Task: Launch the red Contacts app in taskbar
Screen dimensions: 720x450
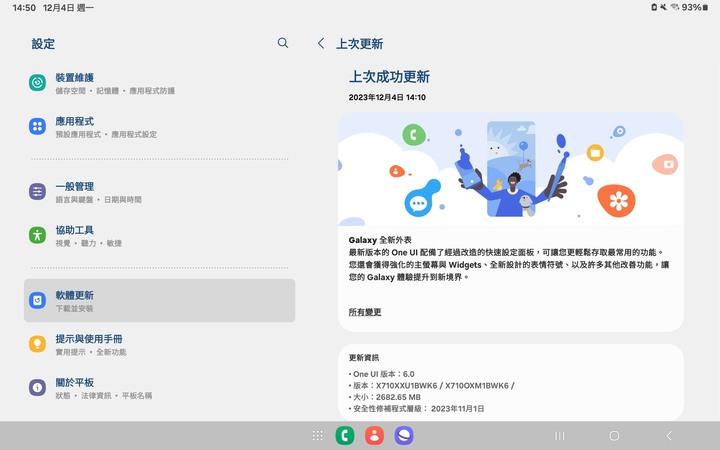Action: click(x=374, y=436)
